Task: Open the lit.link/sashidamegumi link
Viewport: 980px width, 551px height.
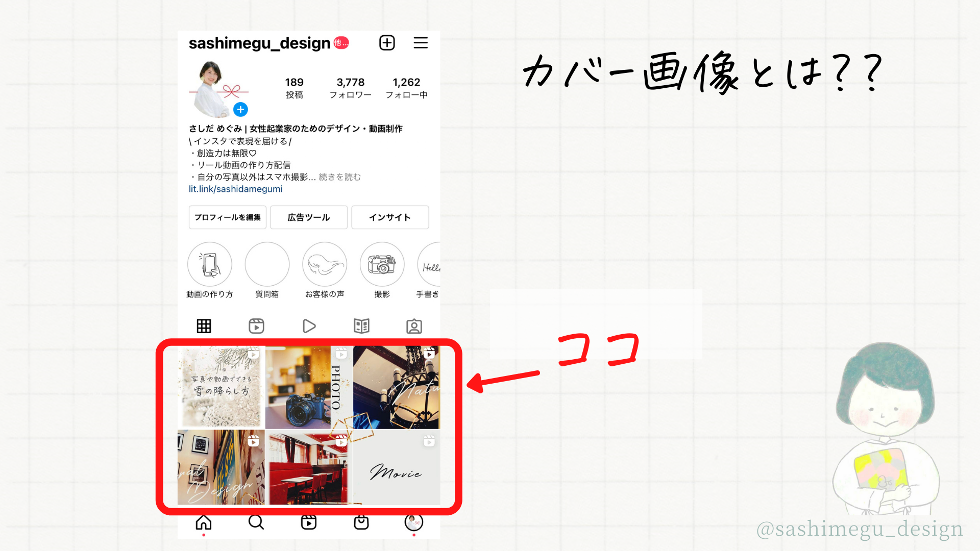Action: [235, 189]
